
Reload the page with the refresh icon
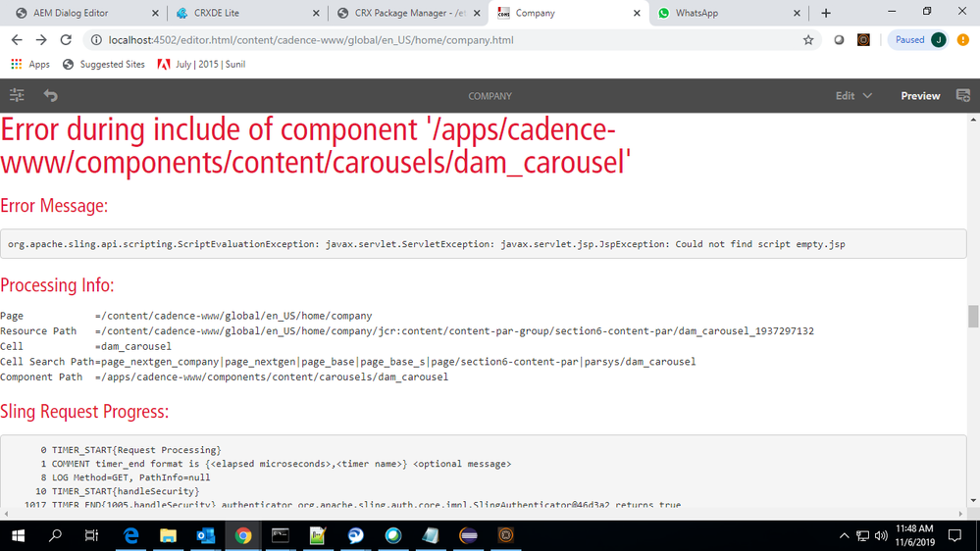coord(66,40)
